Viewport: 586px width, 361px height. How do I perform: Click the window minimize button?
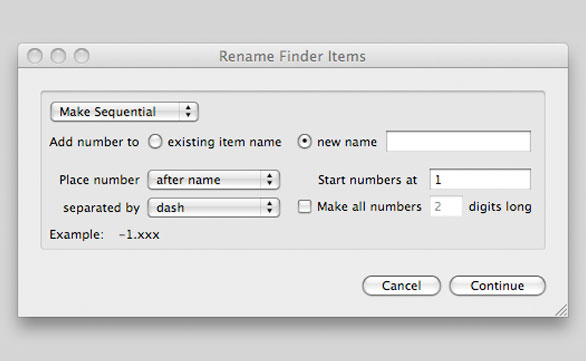click(x=58, y=56)
